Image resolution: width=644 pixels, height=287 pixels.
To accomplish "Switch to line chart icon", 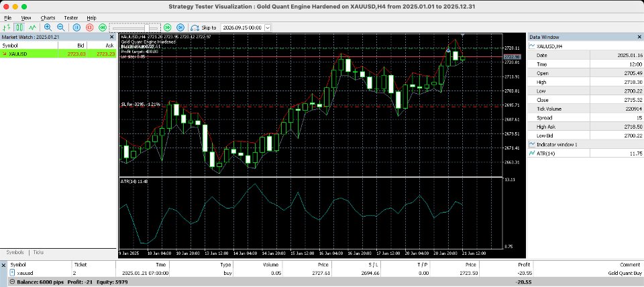I will [32, 27].
